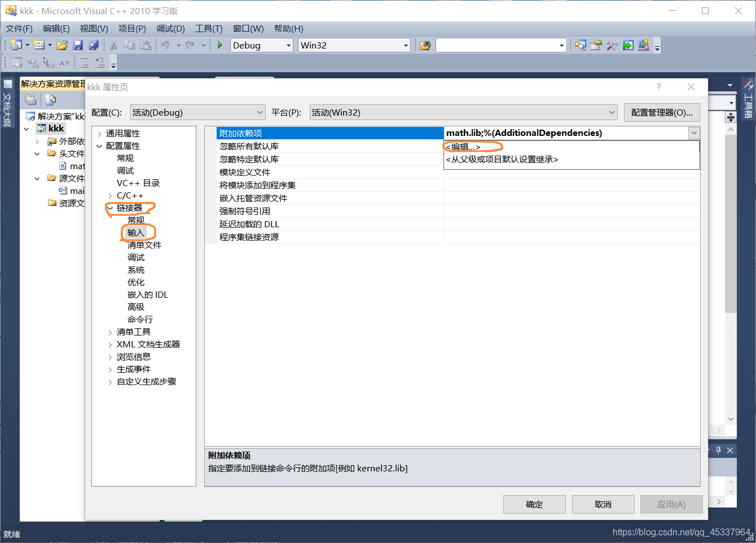Open the Win32 solution platform dropdown

[354, 45]
